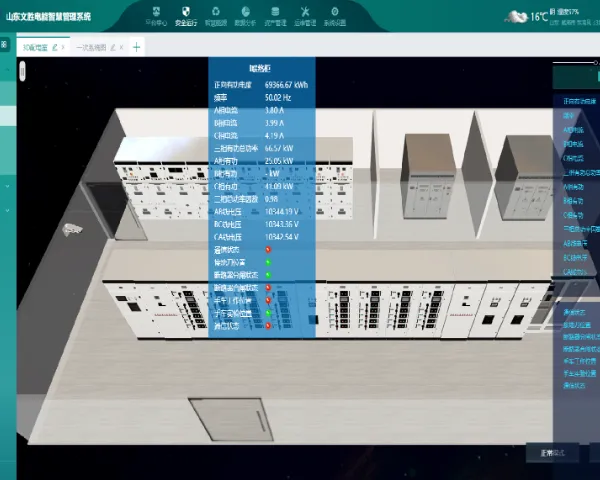Viewport: 600px width, 480px height.
Task: Click the 16℃ temperature reading
Action: point(539,17)
